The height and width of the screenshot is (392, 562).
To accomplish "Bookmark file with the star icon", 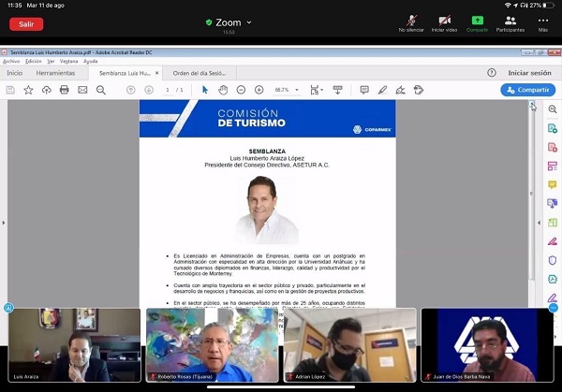I will point(28,90).
